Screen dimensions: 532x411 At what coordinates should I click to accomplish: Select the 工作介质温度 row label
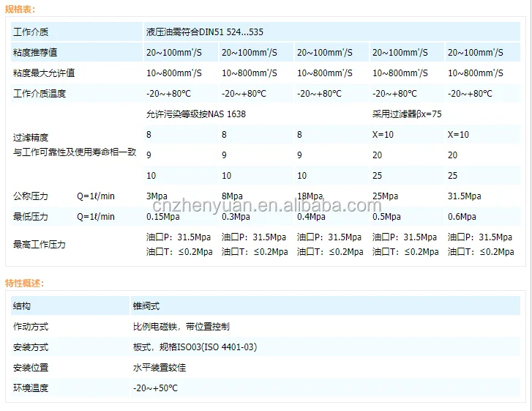pos(40,94)
